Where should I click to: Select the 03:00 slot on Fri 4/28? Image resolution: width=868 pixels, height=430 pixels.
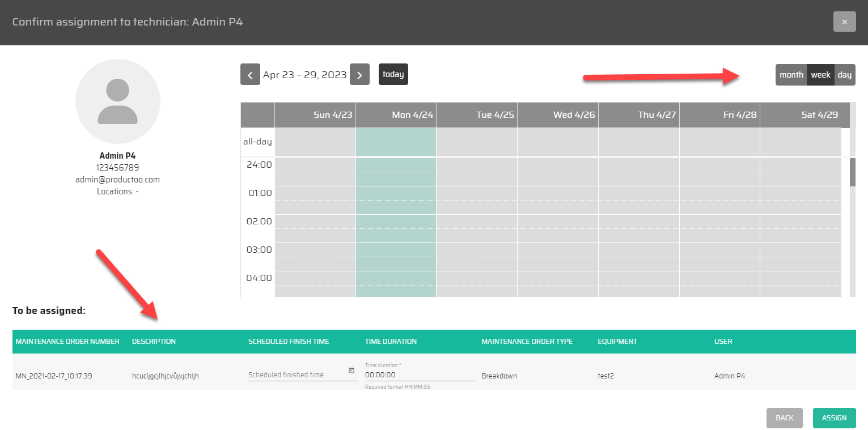tap(719, 250)
